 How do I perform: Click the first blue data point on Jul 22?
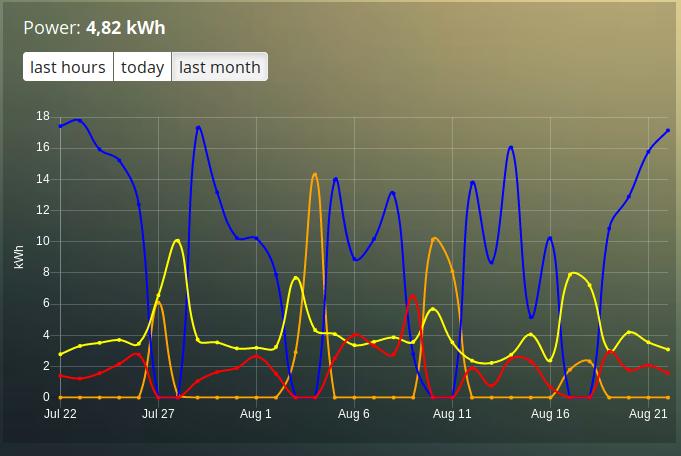(x=60, y=126)
